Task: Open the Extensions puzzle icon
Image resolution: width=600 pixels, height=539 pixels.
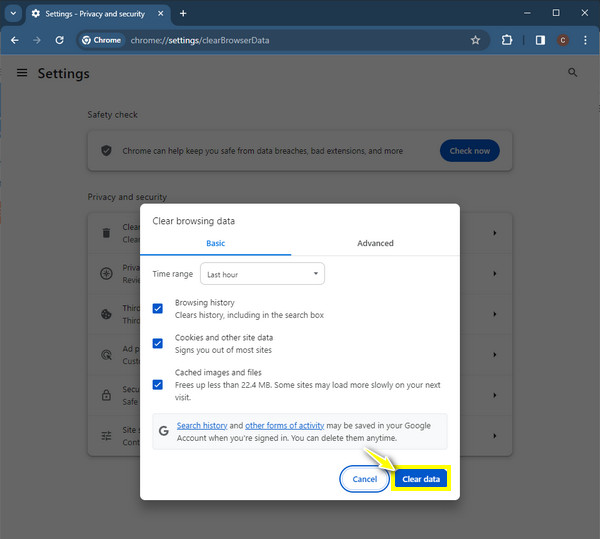Action: click(507, 40)
